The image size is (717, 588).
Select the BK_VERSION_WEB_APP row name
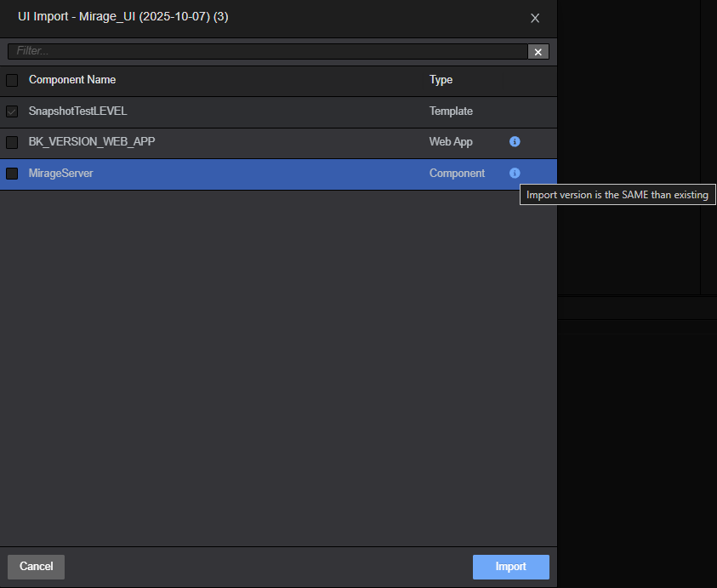92,142
